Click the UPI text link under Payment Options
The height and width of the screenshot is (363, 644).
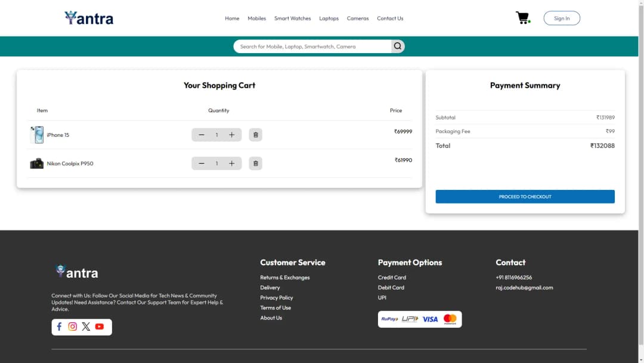pyautogui.click(x=382, y=298)
